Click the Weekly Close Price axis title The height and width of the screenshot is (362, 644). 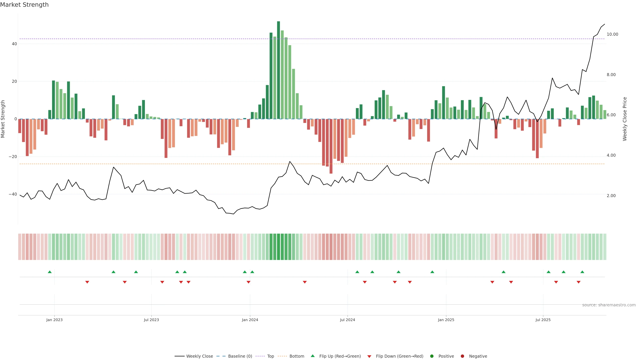tap(625, 119)
